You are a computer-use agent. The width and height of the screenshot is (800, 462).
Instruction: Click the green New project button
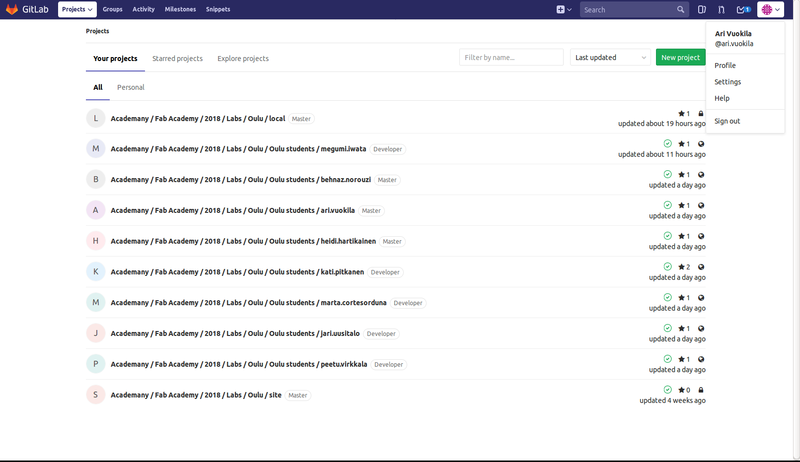click(681, 57)
